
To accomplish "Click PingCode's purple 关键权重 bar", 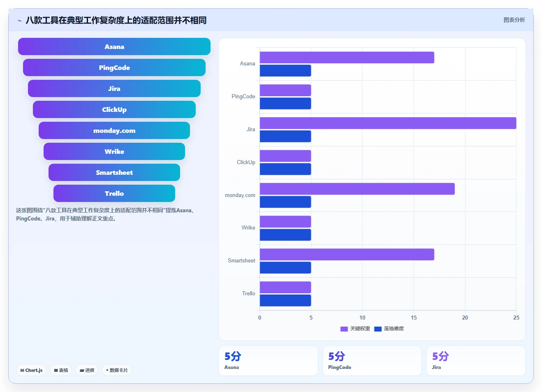I will tap(285, 90).
